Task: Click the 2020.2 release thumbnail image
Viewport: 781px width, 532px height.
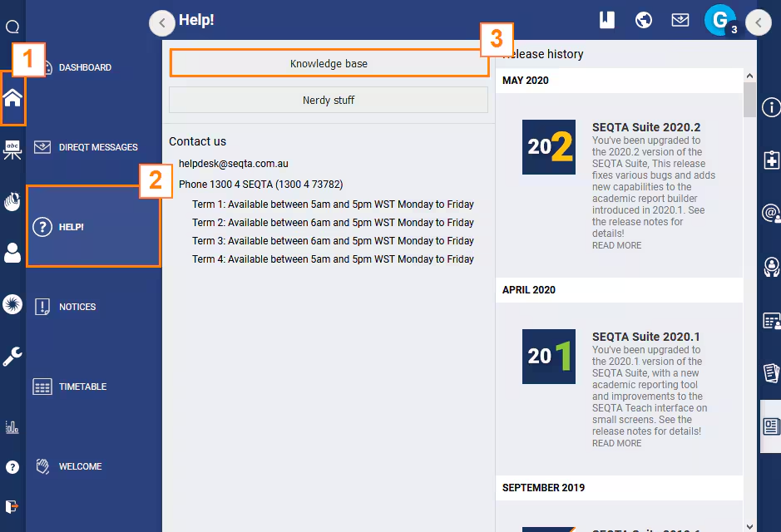Action: coord(549,147)
